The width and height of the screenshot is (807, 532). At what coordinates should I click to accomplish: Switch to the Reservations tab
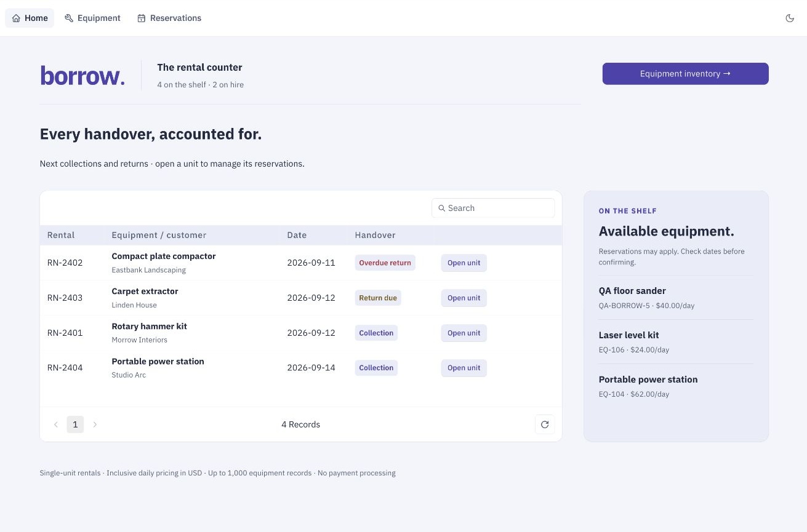(x=169, y=18)
